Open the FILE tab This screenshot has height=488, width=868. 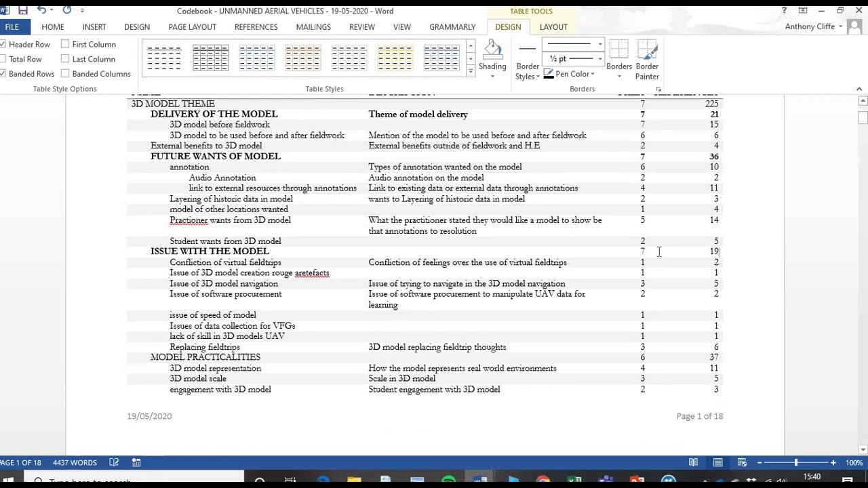(12, 27)
